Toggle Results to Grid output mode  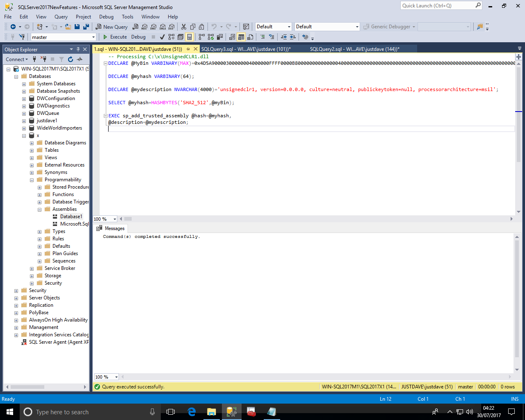click(x=241, y=37)
